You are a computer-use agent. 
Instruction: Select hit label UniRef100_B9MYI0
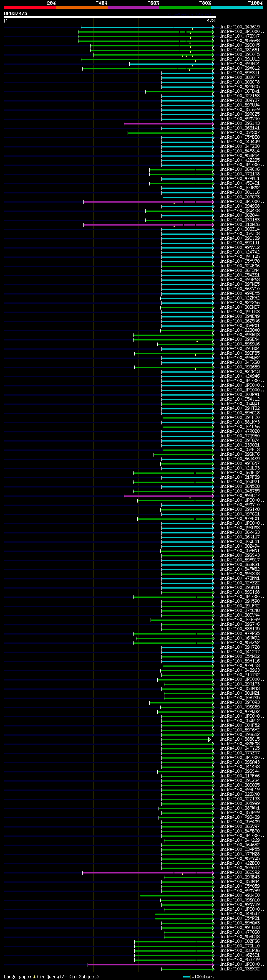click(239, 505)
